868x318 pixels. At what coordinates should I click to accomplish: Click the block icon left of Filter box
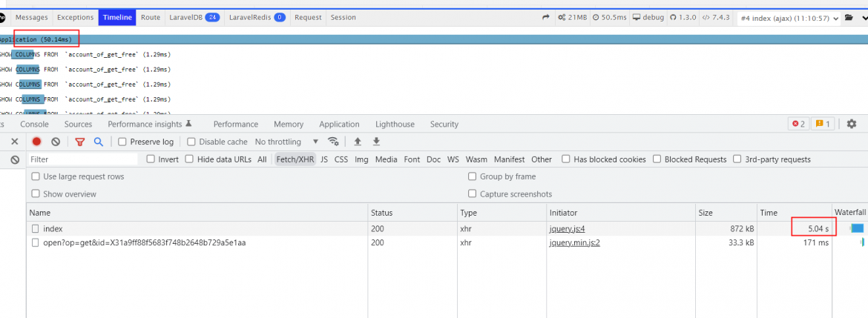point(15,159)
